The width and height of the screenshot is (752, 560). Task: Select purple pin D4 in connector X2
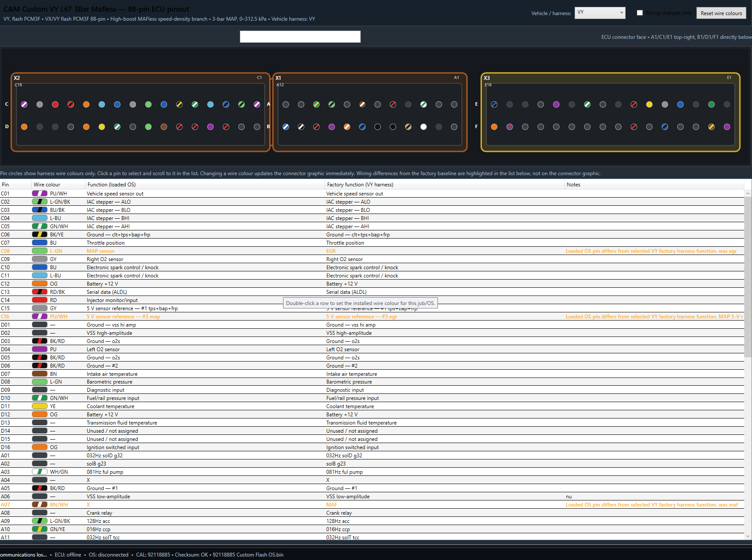click(x=211, y=127)
